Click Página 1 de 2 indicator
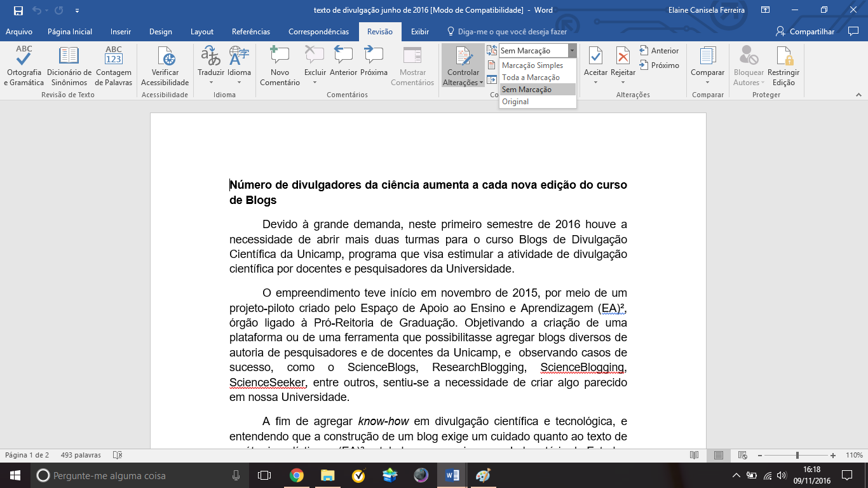The width and height of the screenshot is (868, 488). pos(27,455)
